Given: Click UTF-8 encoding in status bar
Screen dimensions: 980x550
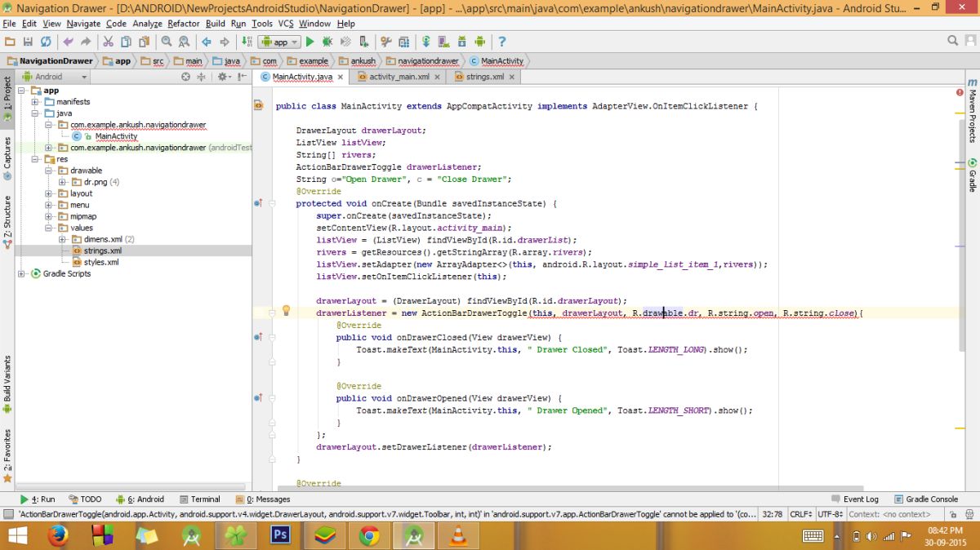Looking at the screenshot, I should click(830, 514).
